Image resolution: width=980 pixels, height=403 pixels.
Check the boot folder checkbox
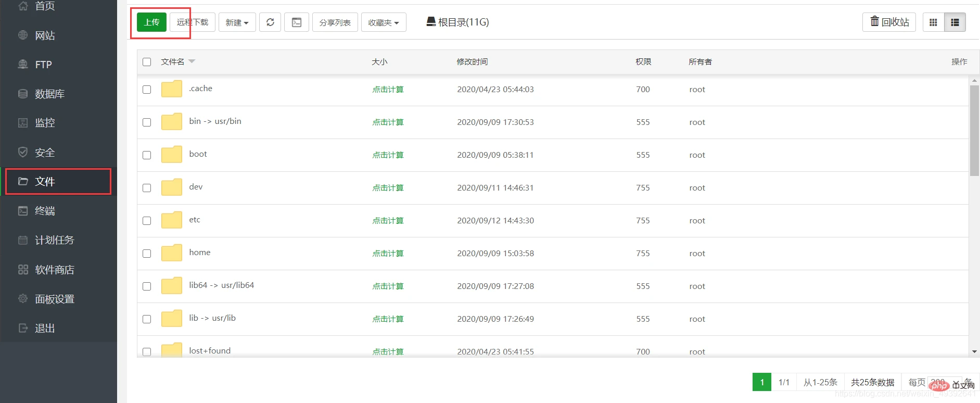(x=147, y=155)
